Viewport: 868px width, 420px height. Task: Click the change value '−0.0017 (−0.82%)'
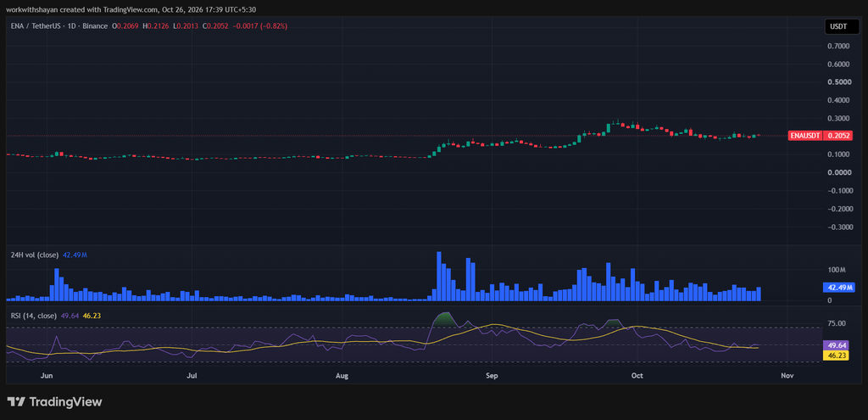click(259, 26)
